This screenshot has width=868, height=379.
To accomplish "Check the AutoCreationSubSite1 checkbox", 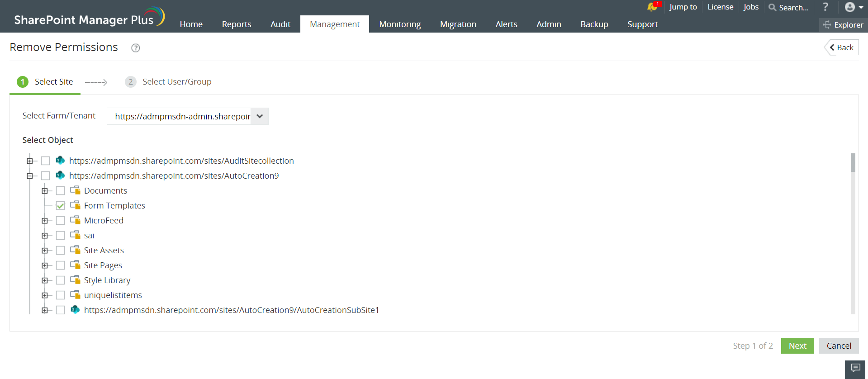I will point(60,310).
